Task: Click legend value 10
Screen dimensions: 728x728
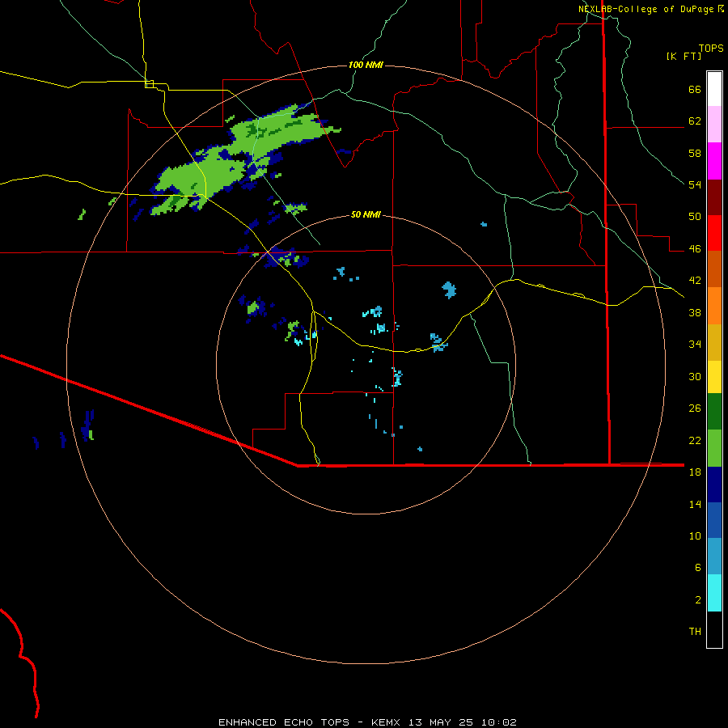Action: [695, 535]
